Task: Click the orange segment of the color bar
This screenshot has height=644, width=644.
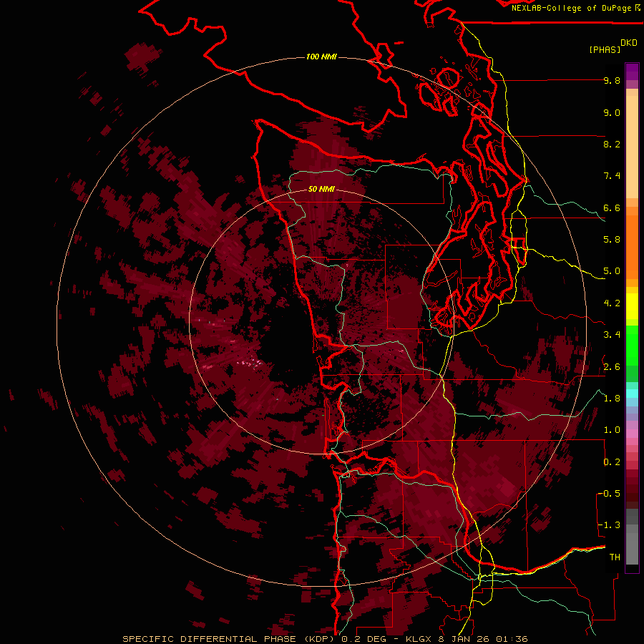Action: point(632,246)
